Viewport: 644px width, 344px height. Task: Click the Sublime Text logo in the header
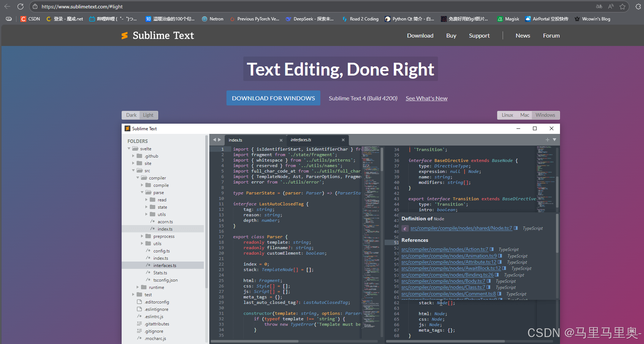[158, 35]
